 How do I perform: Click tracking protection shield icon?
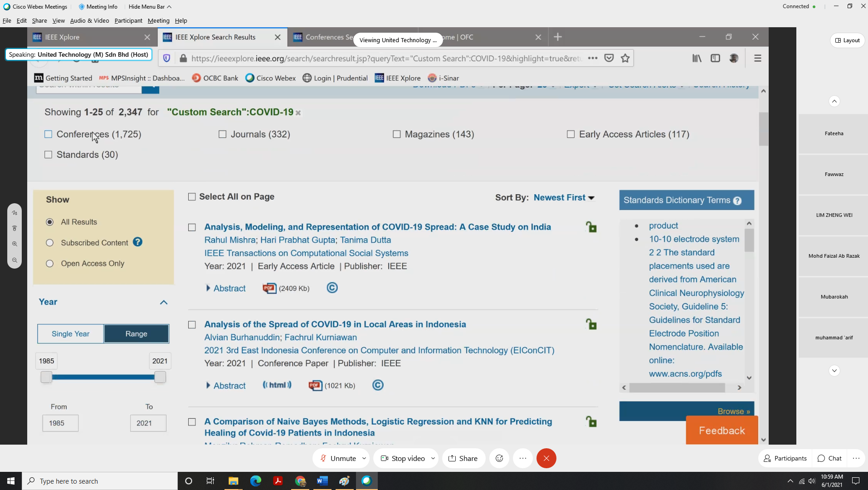point(166,58)
